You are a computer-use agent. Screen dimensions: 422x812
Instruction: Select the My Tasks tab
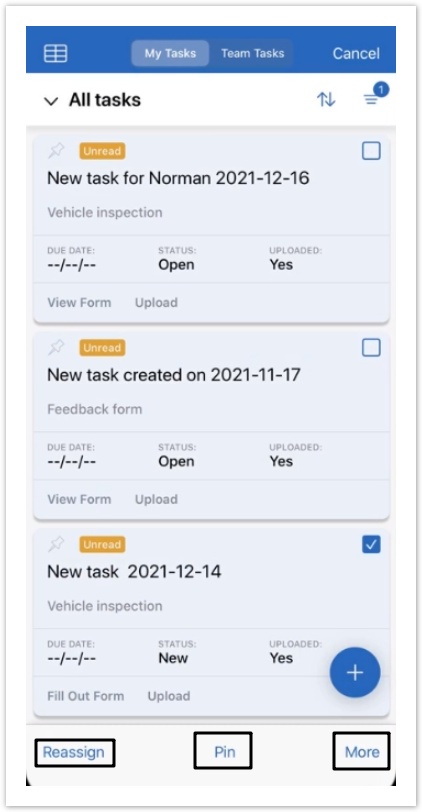coord(170,53)
